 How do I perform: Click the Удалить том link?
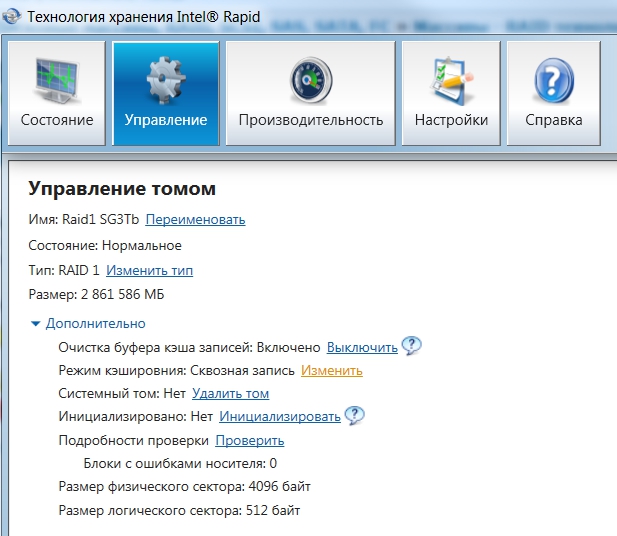[230, 394]
